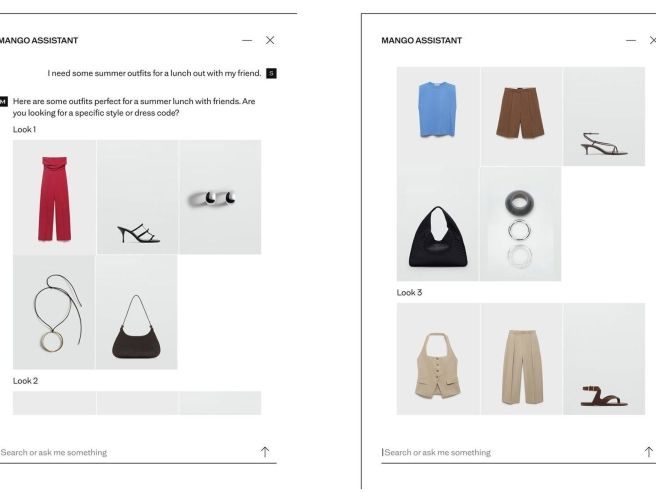
Task: Open the brown bermuda shorts item
Action: tap(521, 116)
